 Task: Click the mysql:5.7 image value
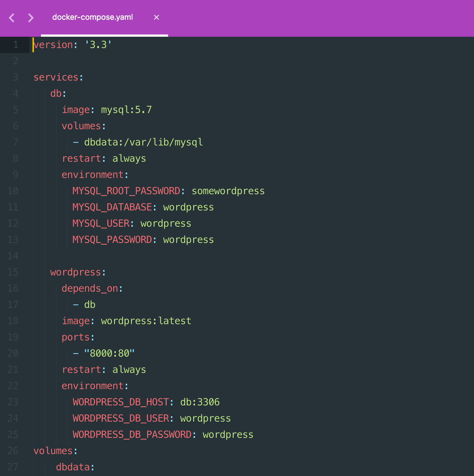point(126,109)
